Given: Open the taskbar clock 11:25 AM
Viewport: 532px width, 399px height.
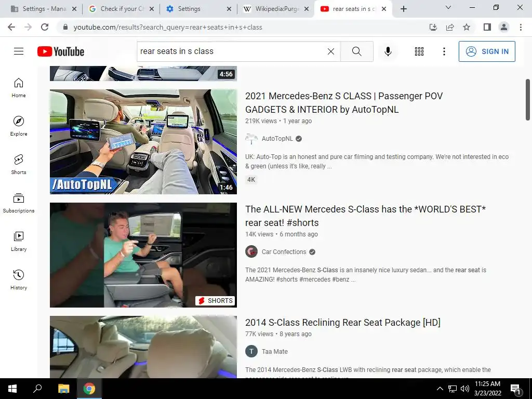Looking at the screenshot, I should pos(487,389).
